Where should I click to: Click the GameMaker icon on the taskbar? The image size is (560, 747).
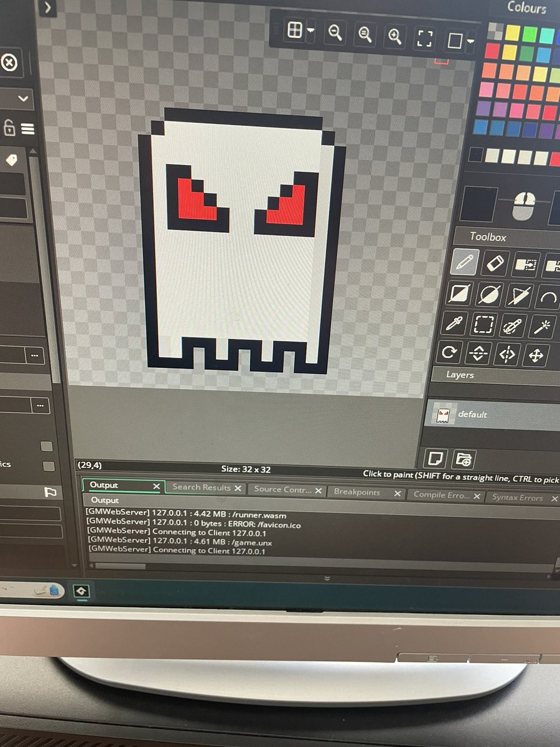(x=82, y=592)
